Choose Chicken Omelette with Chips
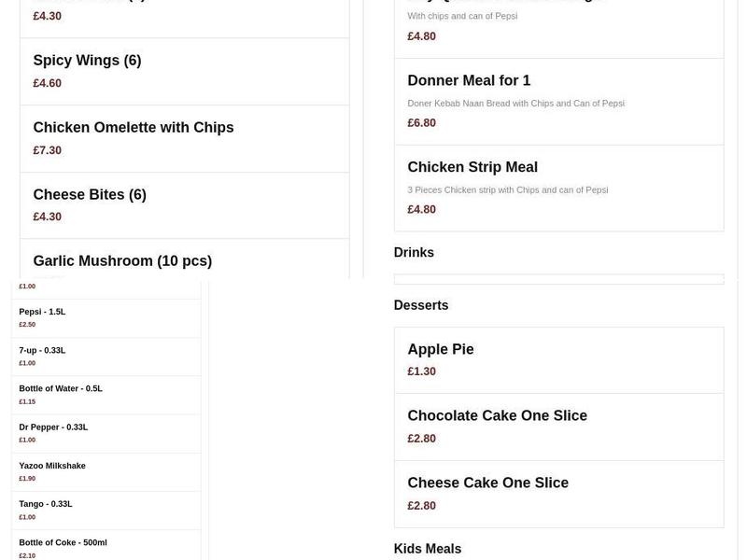Viewport: 747px width, 560px height. [134, 128]
